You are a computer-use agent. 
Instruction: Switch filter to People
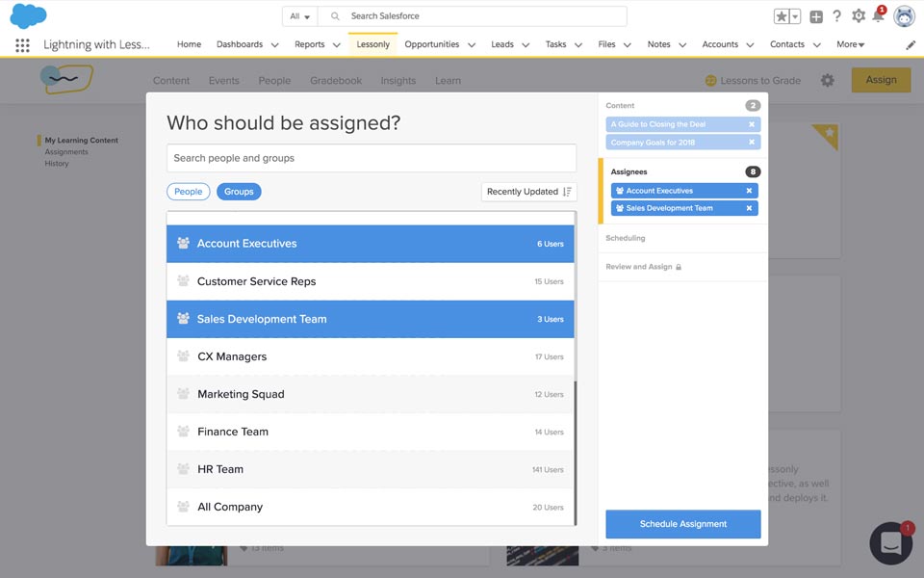(189, 192)
